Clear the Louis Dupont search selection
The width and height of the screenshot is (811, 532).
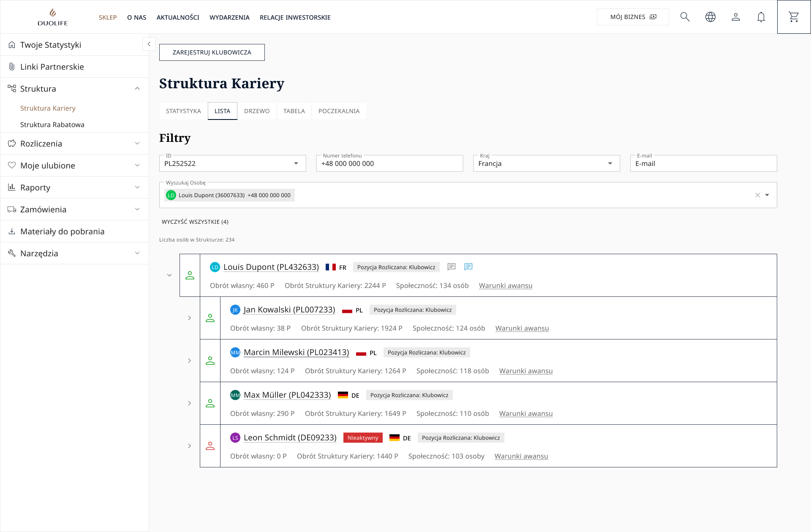[x=757, y=195]
